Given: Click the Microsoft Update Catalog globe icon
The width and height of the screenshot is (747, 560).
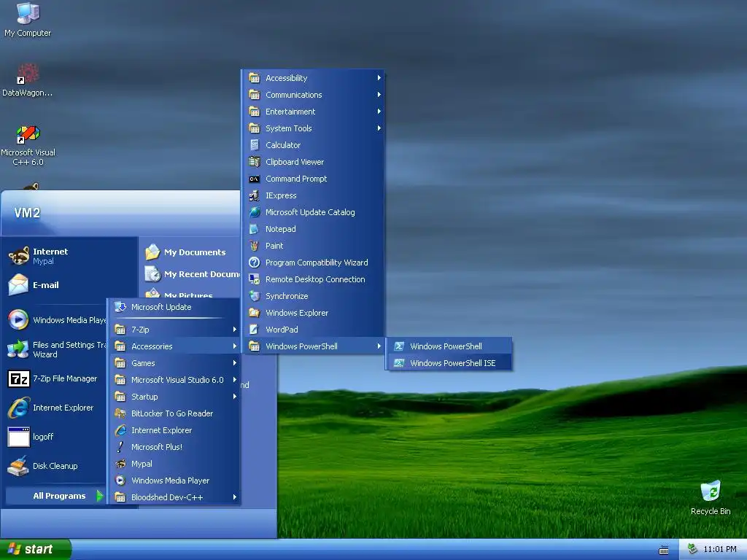Looking at the screenshot, I should pyautogui.click(x=255, y=212).
